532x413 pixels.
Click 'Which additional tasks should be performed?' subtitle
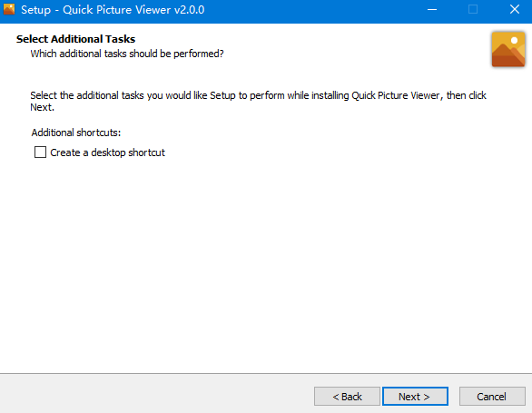(127, 54)
